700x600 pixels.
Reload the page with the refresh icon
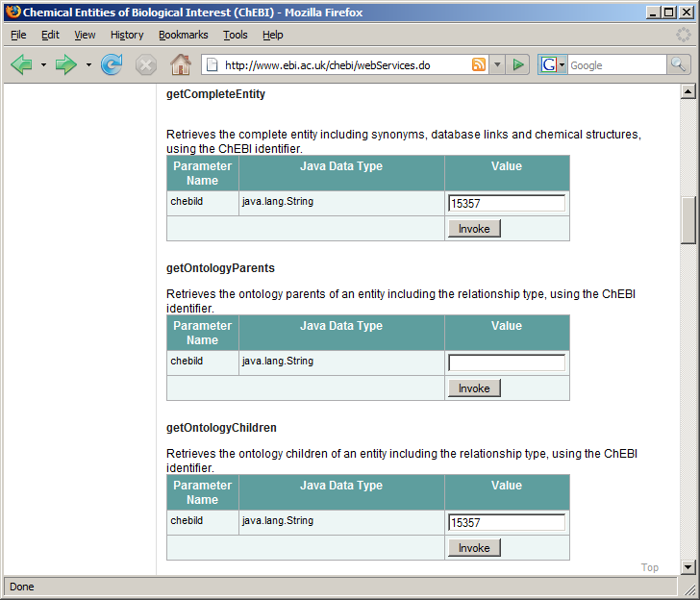[x=112, y=64]
